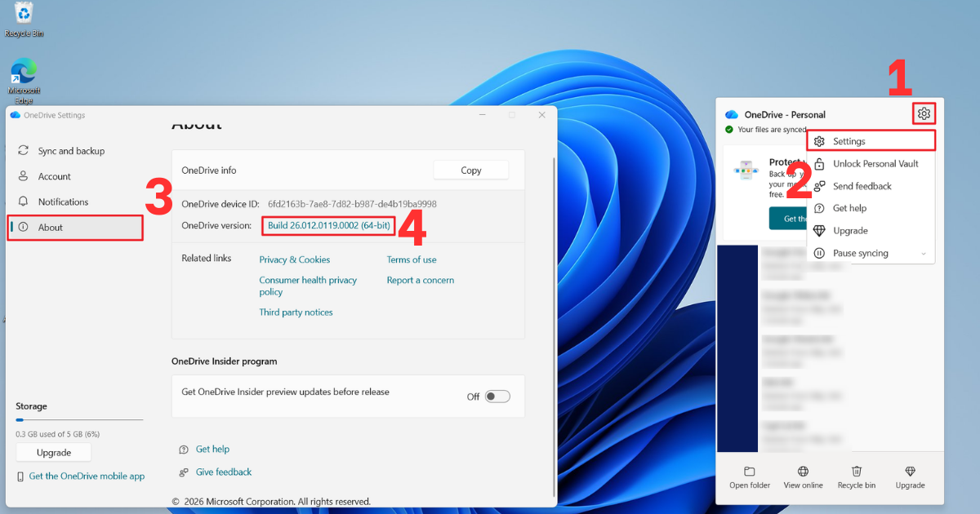The image size is (980, 514).
Task: Copy the OneDrive info
Action: (x=471, y=171)
